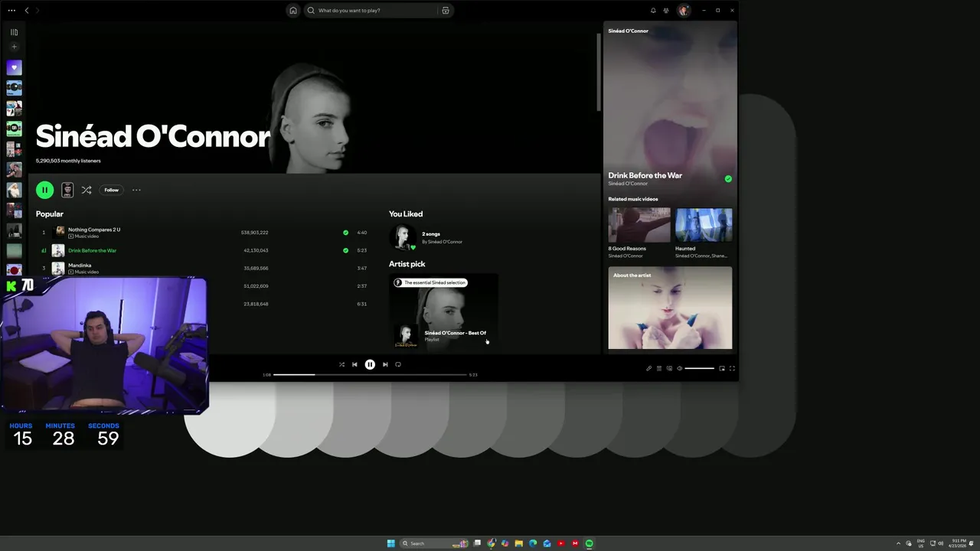Enter full screen mode icon
The image size is (980, 551).
tap(732, 368)
